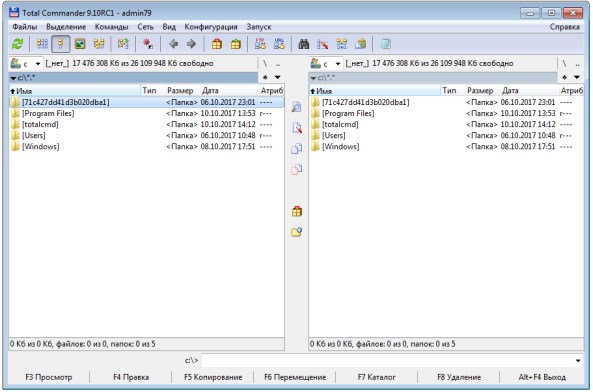Image resolution: width=593 pixels, height=392 pixels.
Task: Open left panel directory history arrow
Action: (278, 77)
